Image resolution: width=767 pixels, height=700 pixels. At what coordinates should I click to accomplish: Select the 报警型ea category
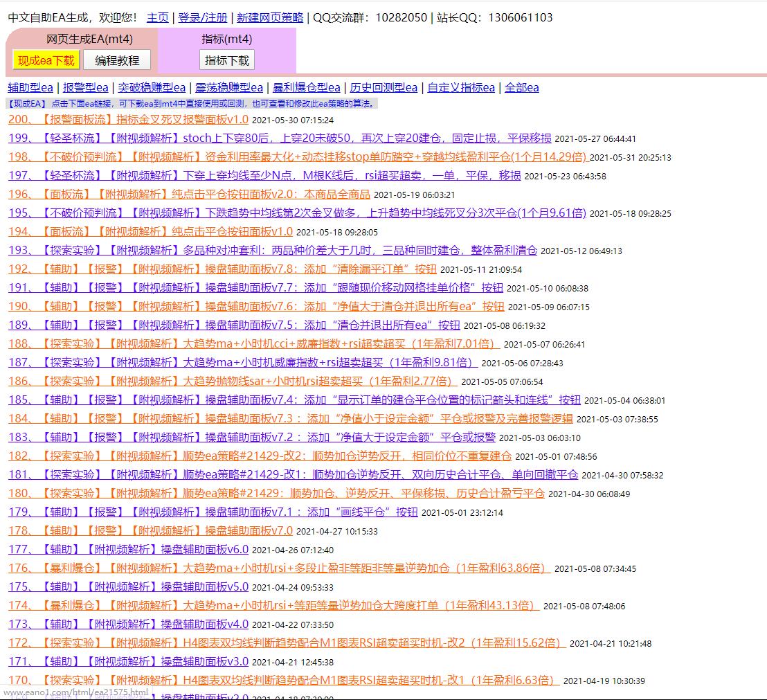coord(86,88)
